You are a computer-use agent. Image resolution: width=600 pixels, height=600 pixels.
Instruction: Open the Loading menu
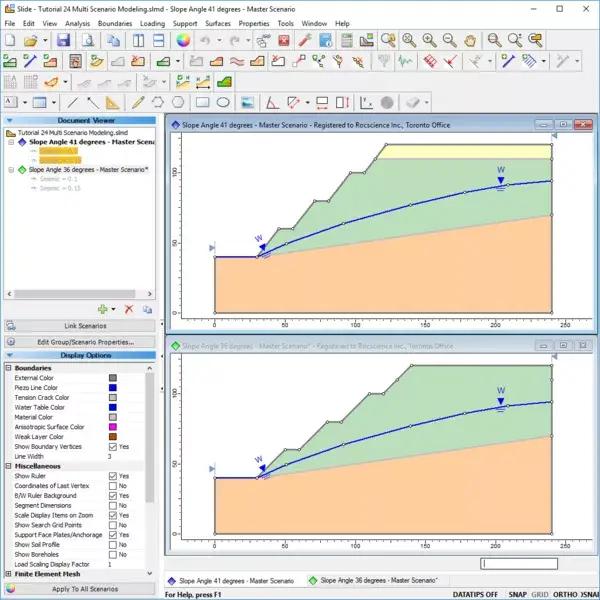point(152,23)
